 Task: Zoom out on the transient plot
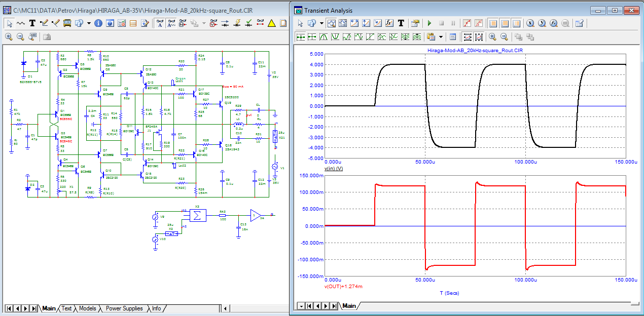pyautogui.click(x=504, y=36)
